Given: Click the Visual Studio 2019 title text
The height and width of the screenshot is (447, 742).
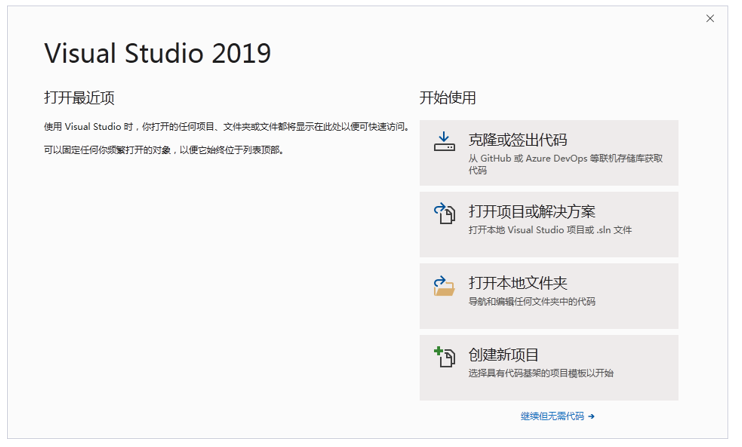Looking at the screenshot, I should (x=158, y=53).
